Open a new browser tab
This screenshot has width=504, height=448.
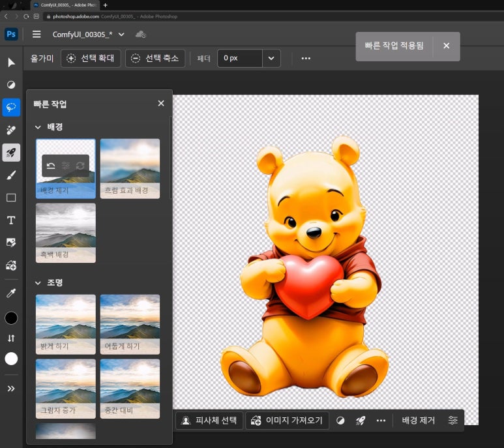pos(106,5)
